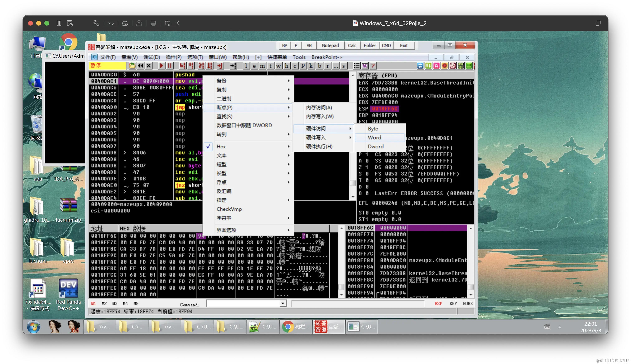Toggle the checked Hex display option
Image resolution: width=631 pixels, height=364 pixels.
(221, 147)
